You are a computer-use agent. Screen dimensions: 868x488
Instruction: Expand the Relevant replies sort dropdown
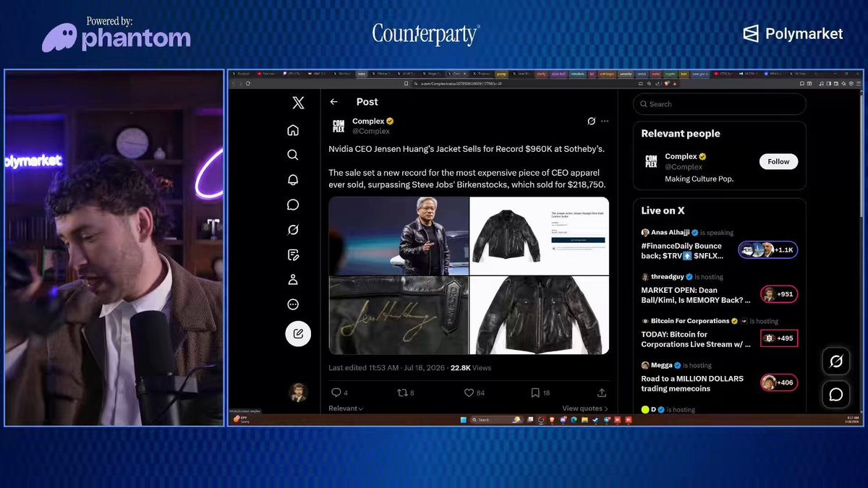(346, 408)
